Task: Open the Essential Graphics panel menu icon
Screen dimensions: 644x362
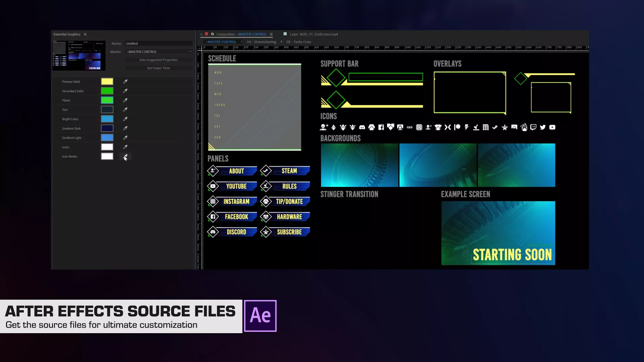Action: 85,34
